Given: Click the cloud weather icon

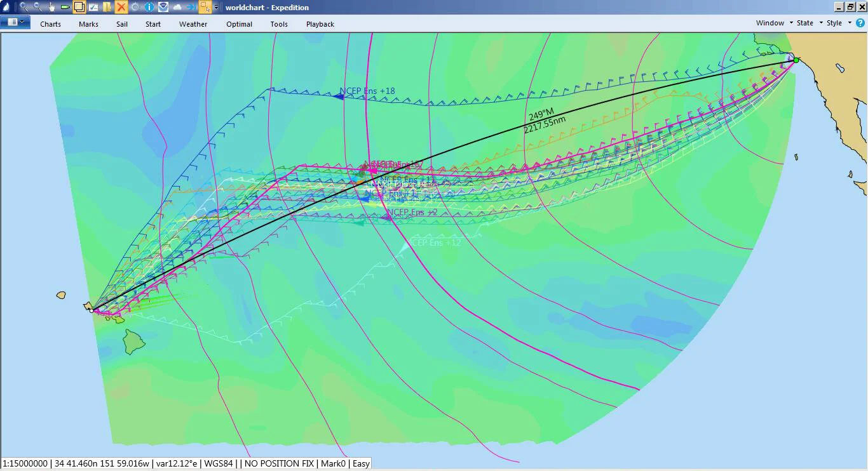Looking at the screenshot, I should pyautogui.click(x=177, y=7).
